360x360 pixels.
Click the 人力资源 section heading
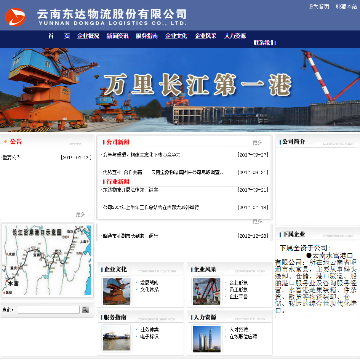(205, 317)
